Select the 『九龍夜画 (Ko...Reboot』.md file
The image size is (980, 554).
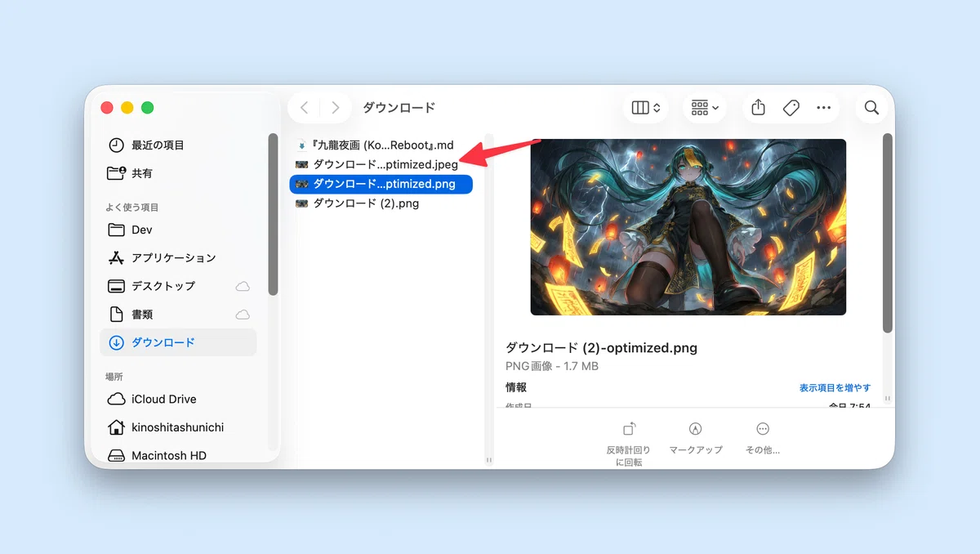click(x=381, y=145)
